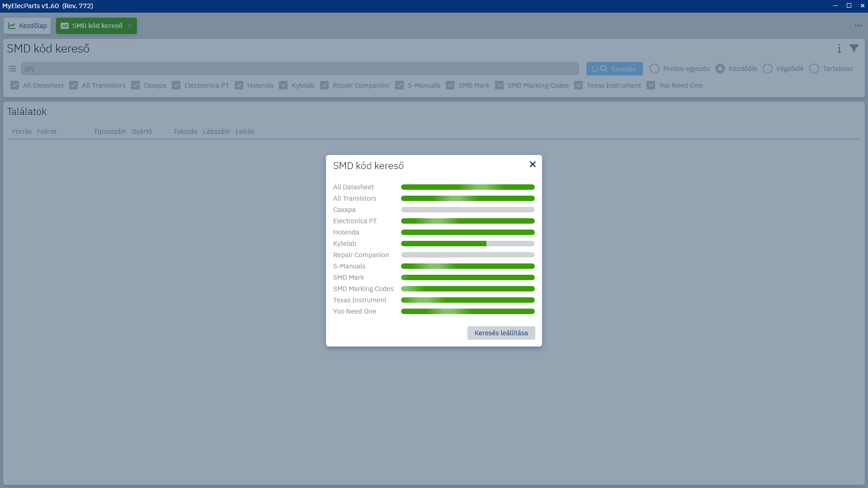Open the three-dots overflow menu
This screenshot has width=868, height=488.
(x=858, y=26)
